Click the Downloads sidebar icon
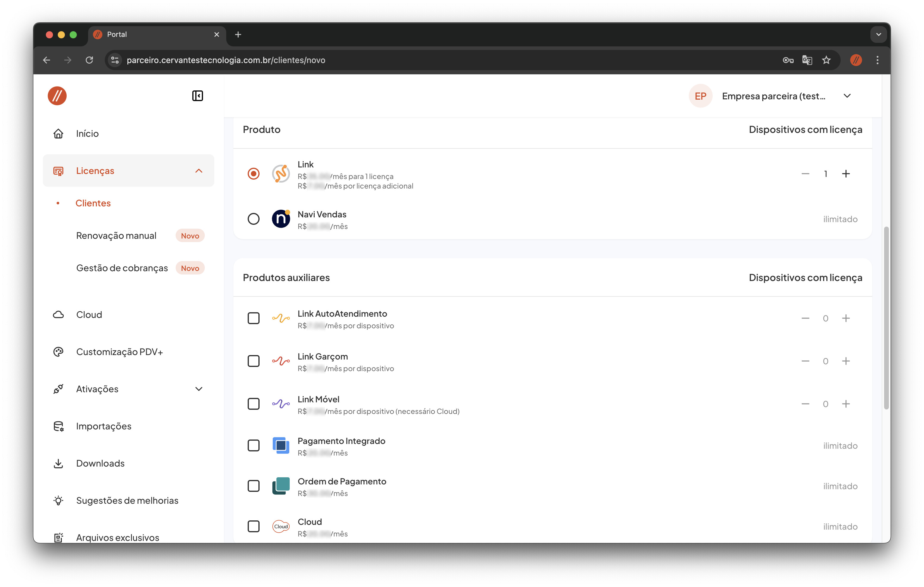924x587 pixels. click(x=58, y=463)
